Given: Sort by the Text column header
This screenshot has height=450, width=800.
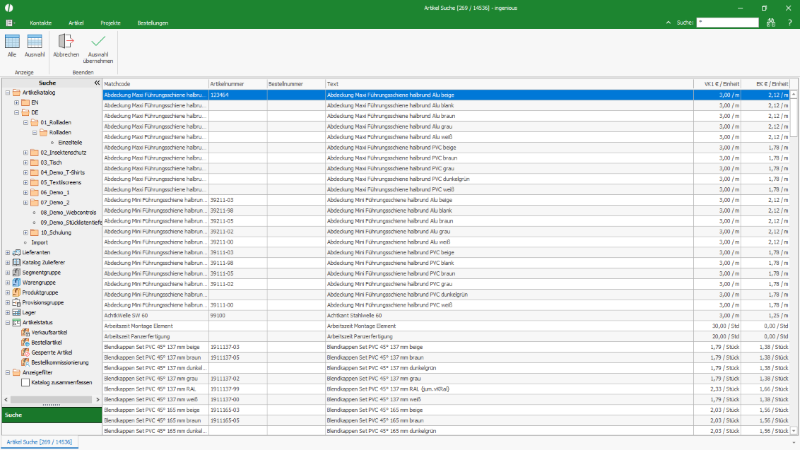Looking at the screenshot, I should point(509,84).
